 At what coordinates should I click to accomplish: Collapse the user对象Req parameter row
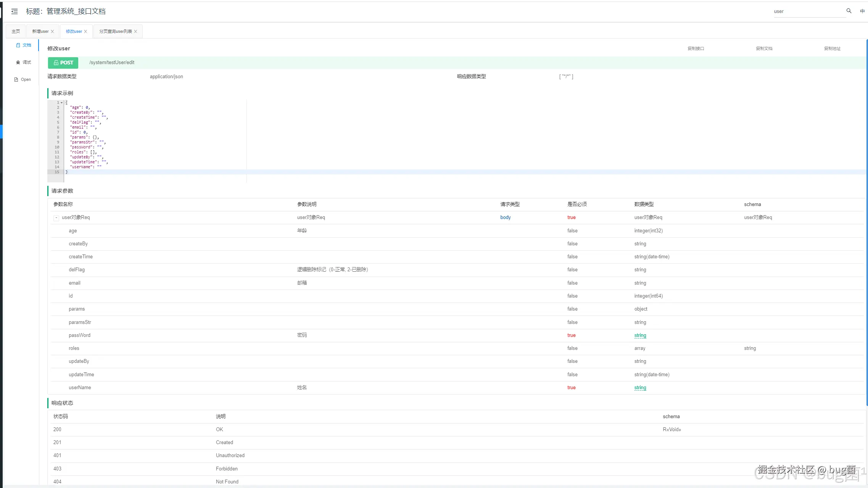(56, 218)
